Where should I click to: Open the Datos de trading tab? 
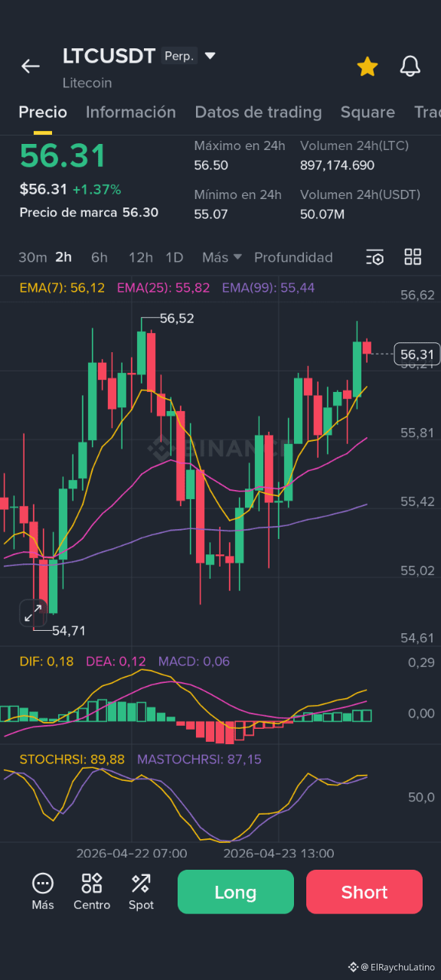[x=258, y=112]
